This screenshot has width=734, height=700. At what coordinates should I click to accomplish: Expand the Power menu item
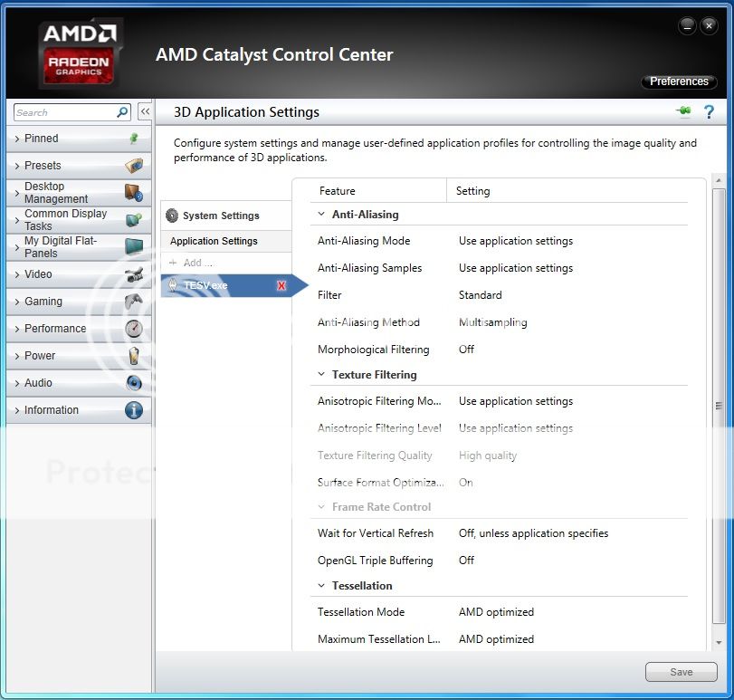pyautogui.click(x=40, y=356)
